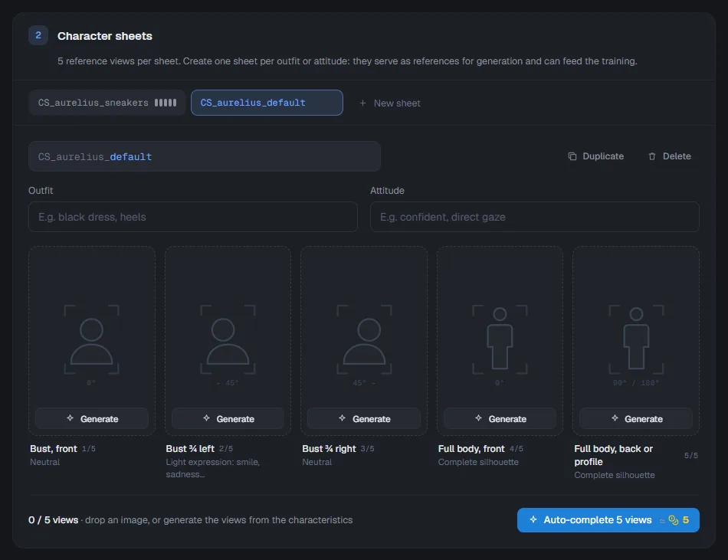
Task: Generate the Bust, front view
Action: pos(92,418)
